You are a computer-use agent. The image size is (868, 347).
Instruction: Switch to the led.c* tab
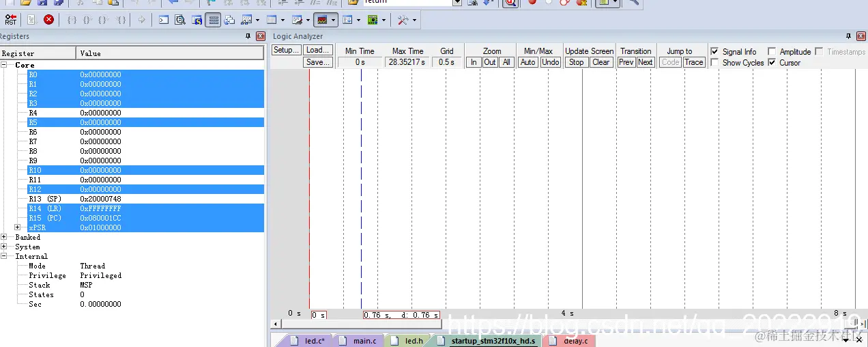point(308,340)
